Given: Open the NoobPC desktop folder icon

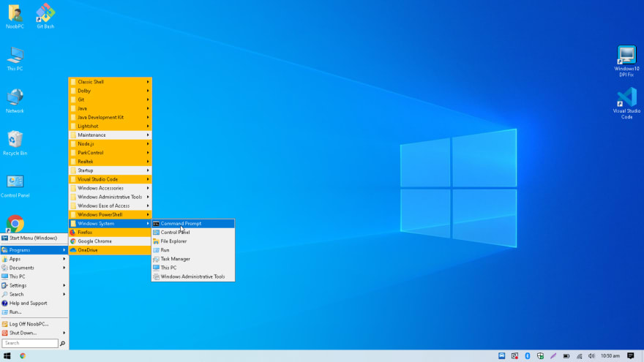Looking at the screenshot, I should point(15,17).
